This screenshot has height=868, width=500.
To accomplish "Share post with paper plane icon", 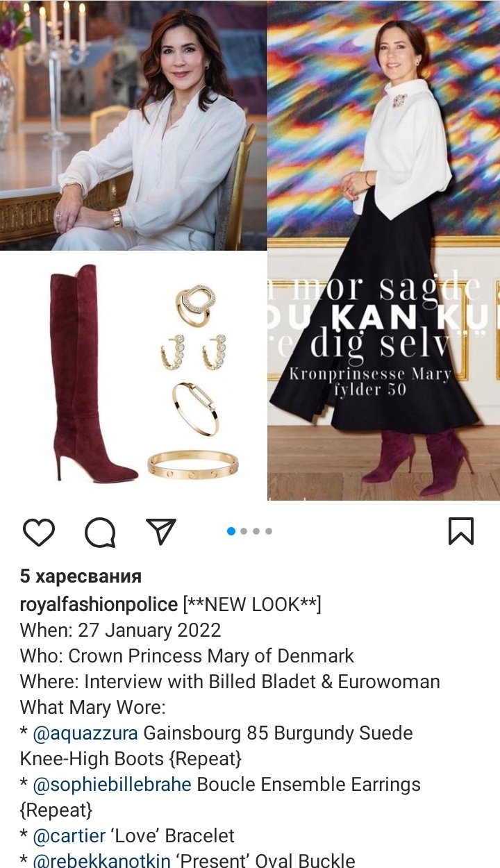I will pos(161,531).
